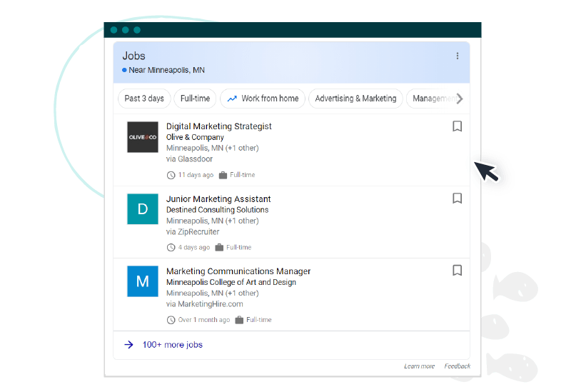Screen dimensions: 586x392
Task: Click the Jobs heading
Action: 133,56
